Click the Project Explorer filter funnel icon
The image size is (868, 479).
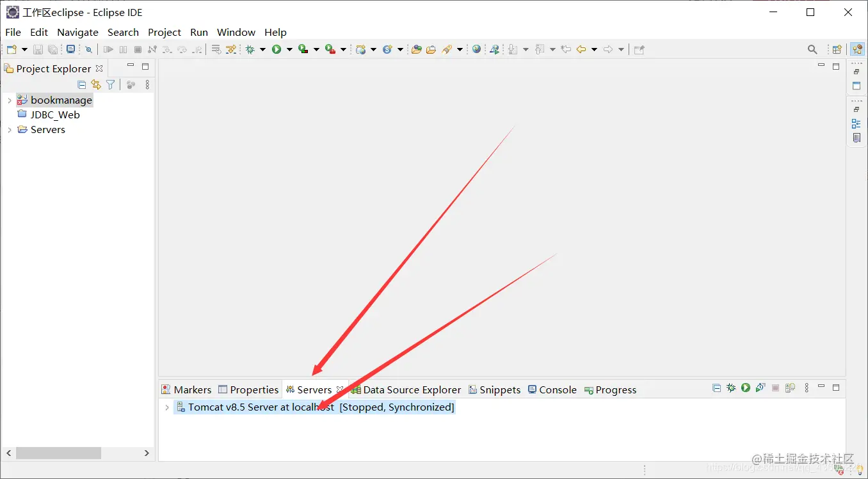click(x=111, y=84)
